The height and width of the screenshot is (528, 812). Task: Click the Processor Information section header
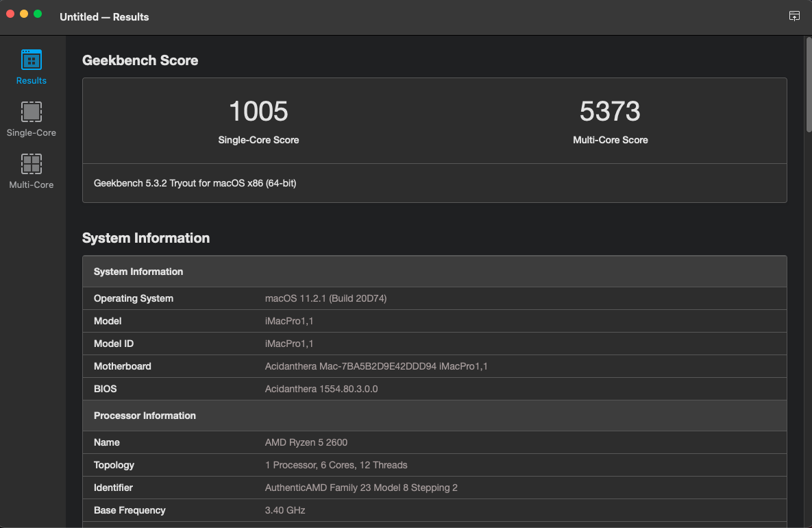coord(145,416)
